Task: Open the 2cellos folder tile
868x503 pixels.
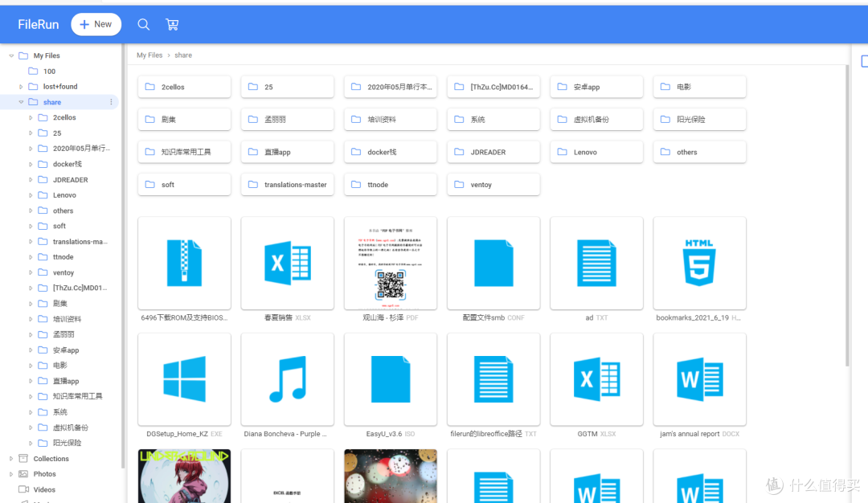Action: (x=184, y=87)
